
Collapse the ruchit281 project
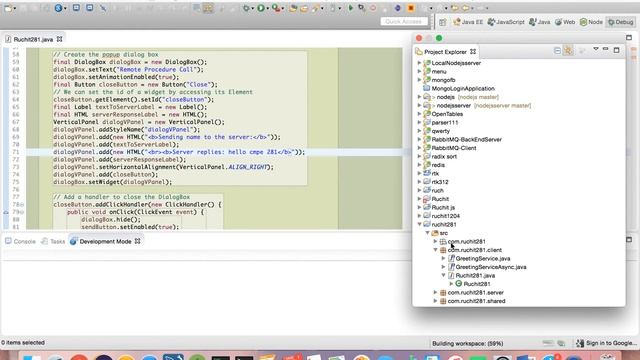pos(419,224)
